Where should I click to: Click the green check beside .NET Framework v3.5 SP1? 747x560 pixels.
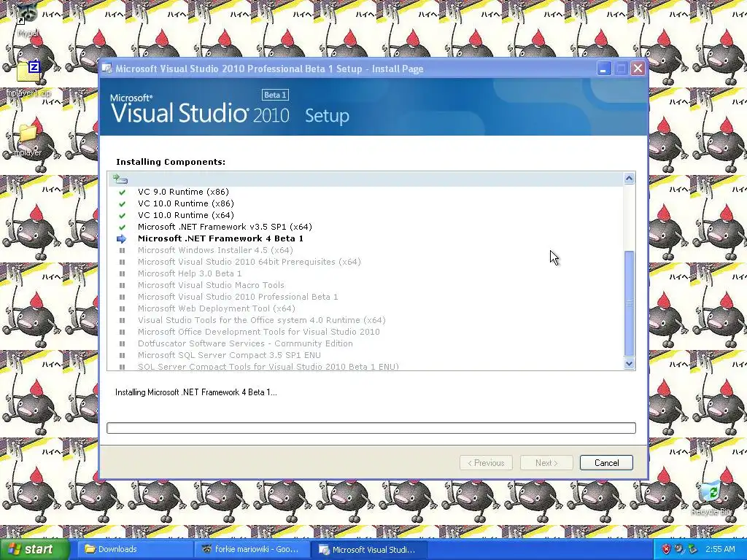coord(122,227)
